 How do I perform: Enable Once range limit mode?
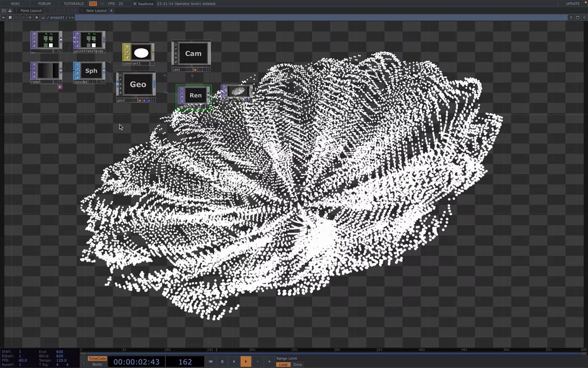(298, 364)
